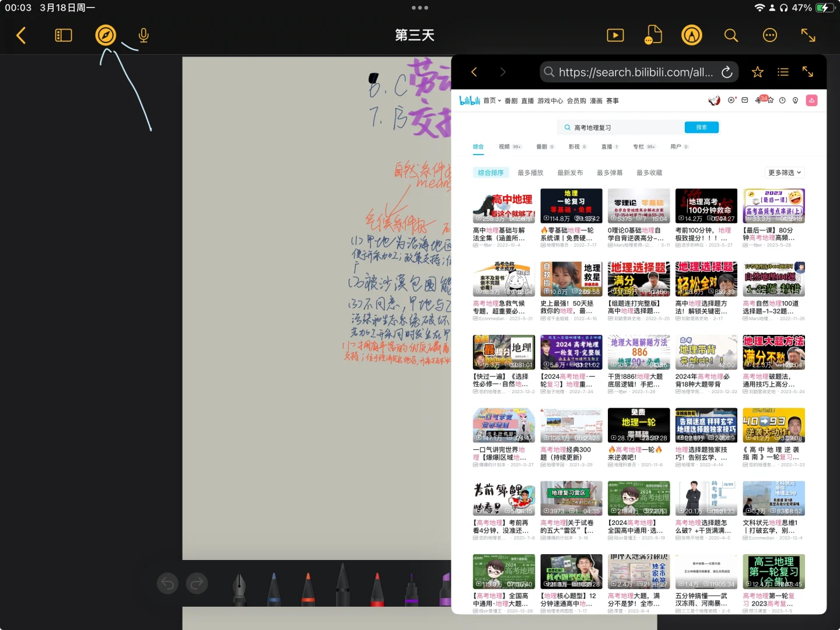840x630 pixels.
Task: Open the 会员购 navigation link
Action: (x=576, y=101)
